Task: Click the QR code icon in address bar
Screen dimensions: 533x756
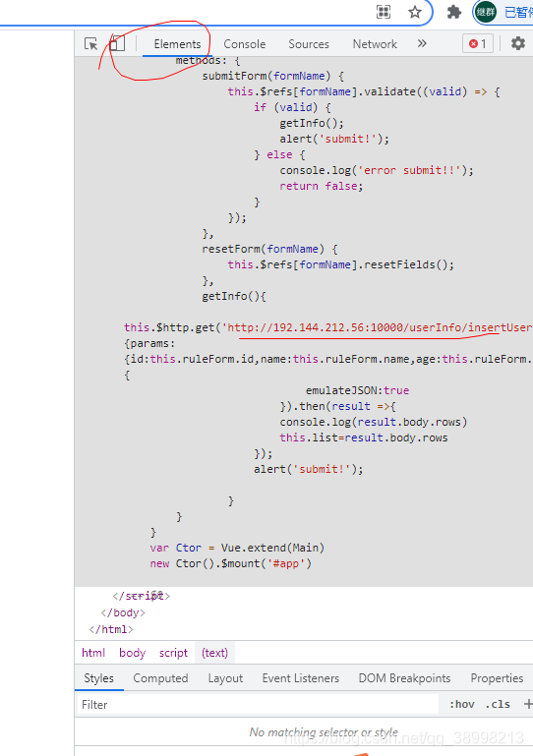Action: [x=384, y=12]
